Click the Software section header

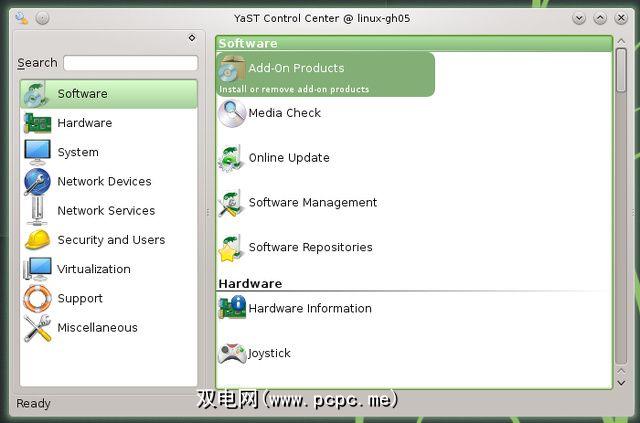point(414,43)
